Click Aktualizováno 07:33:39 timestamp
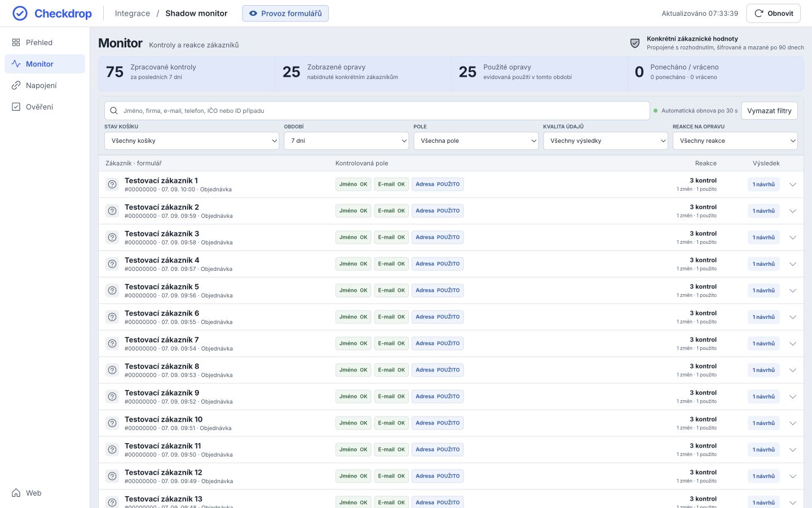The image size is (812, 508). coord(700,14)
